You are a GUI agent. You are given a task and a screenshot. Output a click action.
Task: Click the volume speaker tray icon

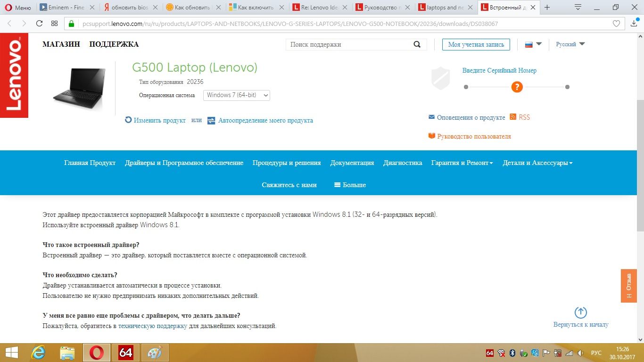point(580,353)
